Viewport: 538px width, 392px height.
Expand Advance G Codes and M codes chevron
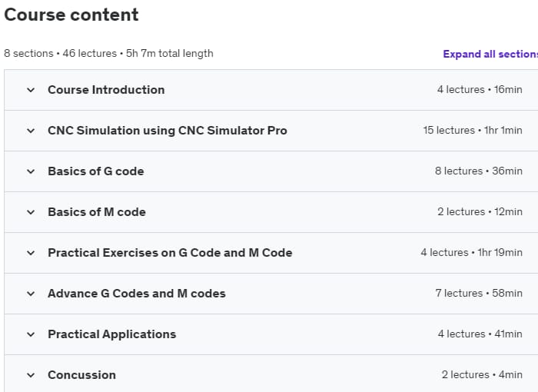coord(31,294)
